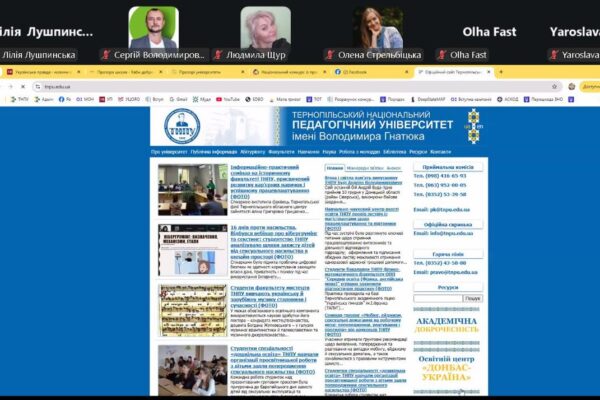Open the TOT bookmark
The height and width of the screenshot is (400, 600).
point(314,100)
